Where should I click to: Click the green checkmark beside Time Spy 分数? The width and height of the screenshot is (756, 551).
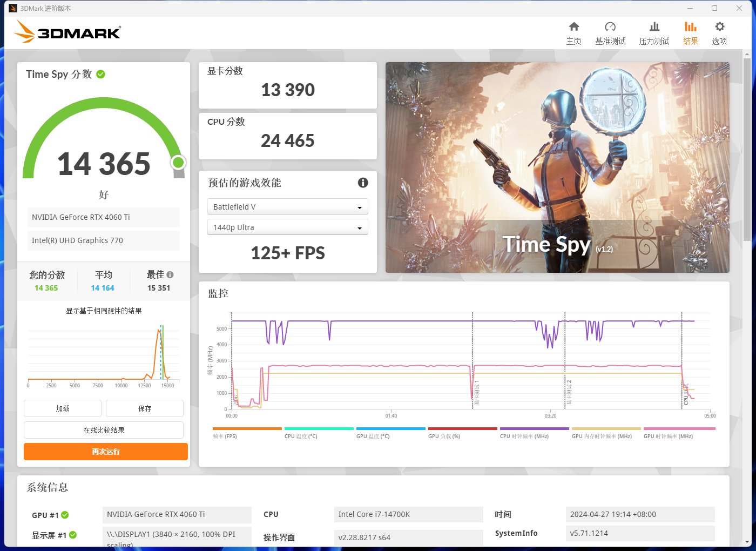pyautogui.click(x=100, y=75)
